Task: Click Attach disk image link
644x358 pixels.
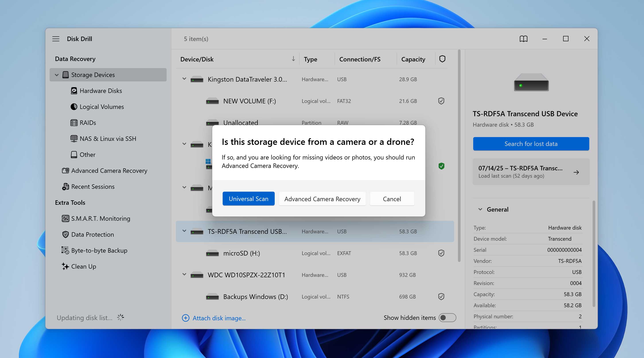Action: click(219, 318)
